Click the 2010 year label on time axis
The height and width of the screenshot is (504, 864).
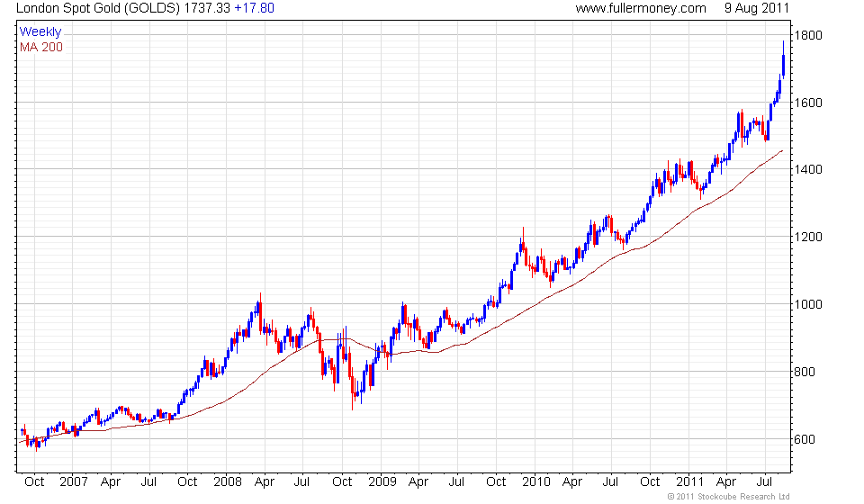536,482
